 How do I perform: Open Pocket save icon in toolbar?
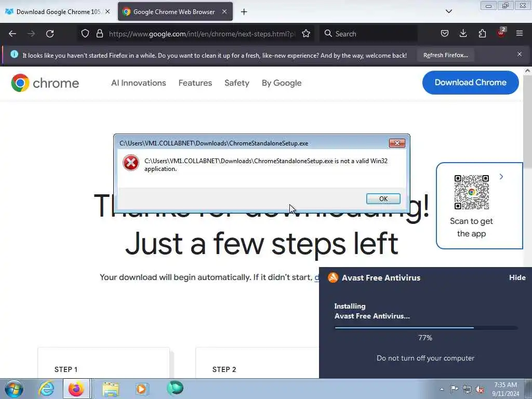coord(445,33)
